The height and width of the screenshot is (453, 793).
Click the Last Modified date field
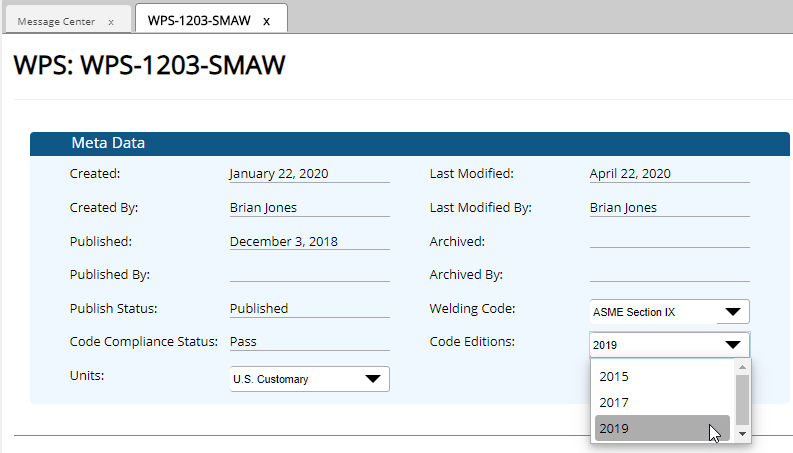point(669,174)
